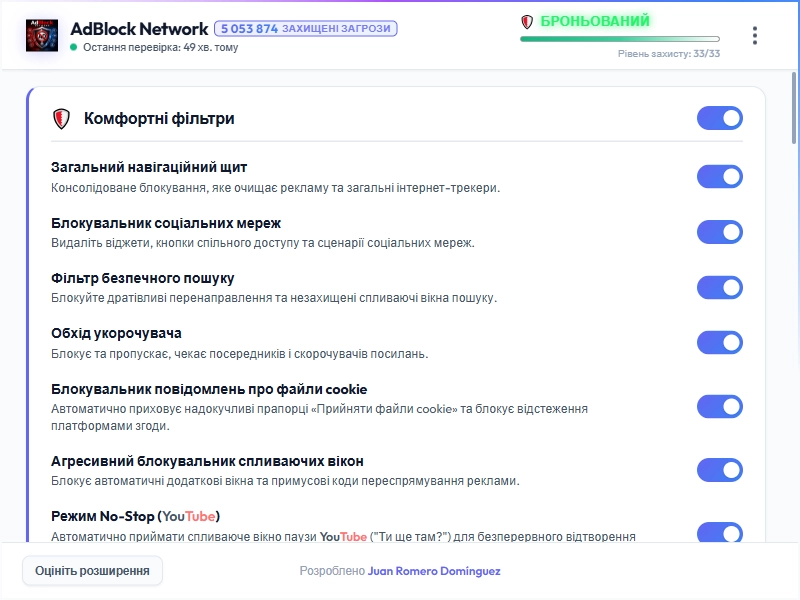The width and height of the screenshot is (800, 600).
Task: Click Фільтр безпечного пошуку title
Action: [x=142, y=278]
